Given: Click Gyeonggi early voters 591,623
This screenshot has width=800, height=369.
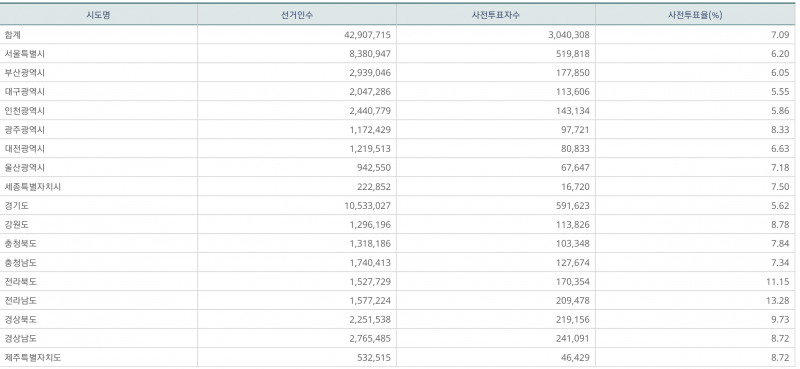Looking at the screenshot, I should pos(573,206).
